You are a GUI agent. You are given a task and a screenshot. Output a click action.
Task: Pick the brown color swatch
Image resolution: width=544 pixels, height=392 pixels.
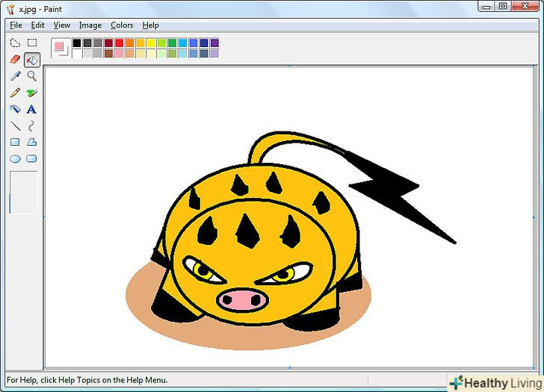pos(108,53)
